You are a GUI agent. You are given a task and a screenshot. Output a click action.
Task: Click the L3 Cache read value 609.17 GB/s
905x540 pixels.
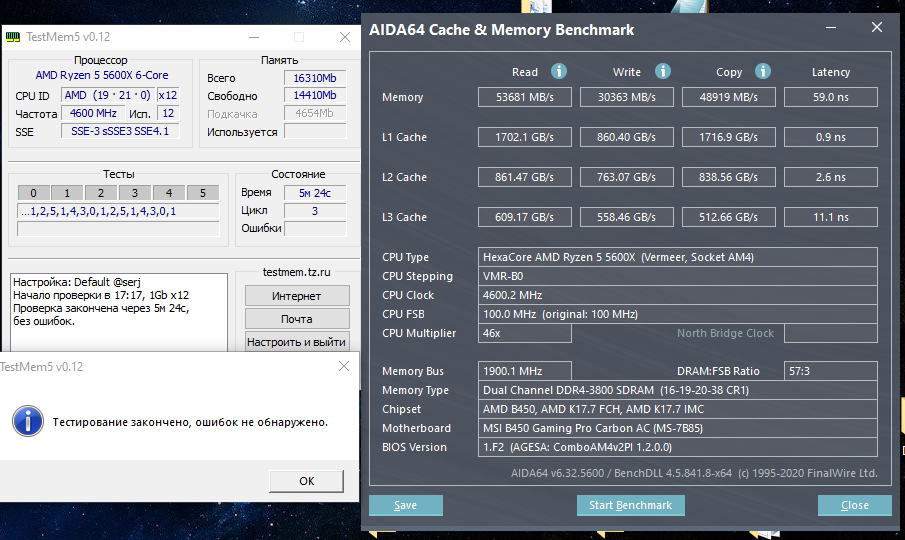tap(525, 217)
